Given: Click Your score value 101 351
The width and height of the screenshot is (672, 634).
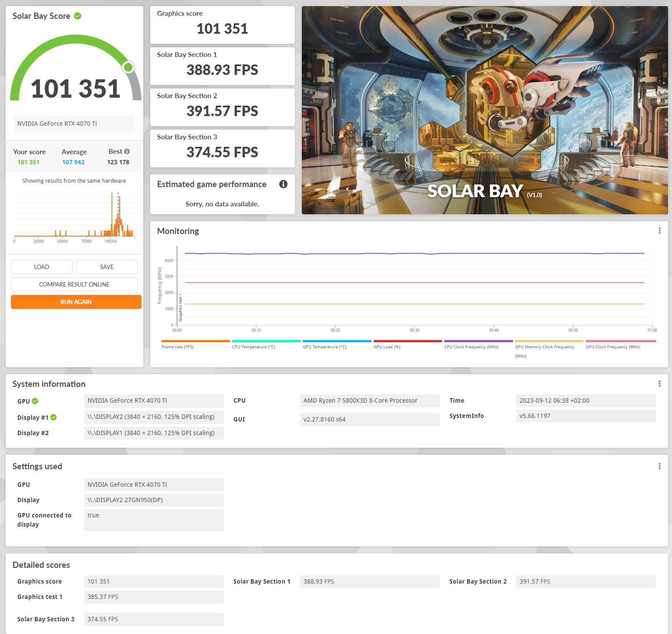Looking at the screenshot, I should (x=28, y=162).
